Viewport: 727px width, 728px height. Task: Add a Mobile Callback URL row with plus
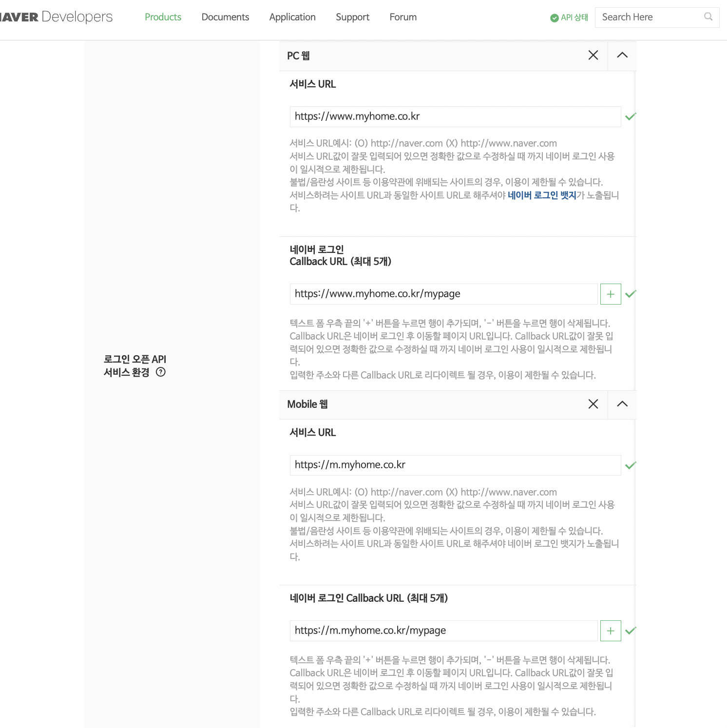611,631
